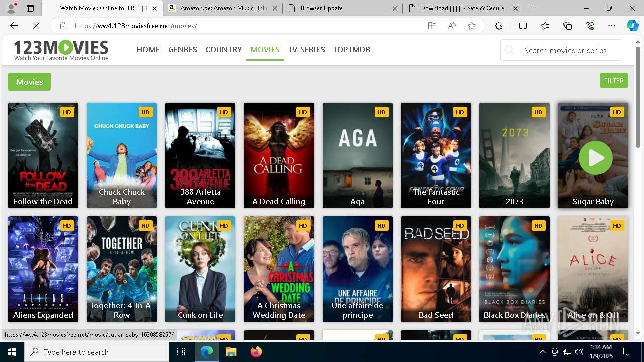The height and width of the screenshot is (362, 644).
Task: Add this page to favorites with the star
Action: [472, 26]
